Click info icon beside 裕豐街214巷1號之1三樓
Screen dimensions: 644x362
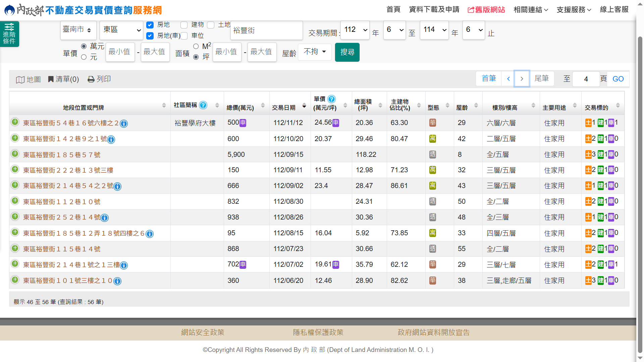tap(124, 265)
